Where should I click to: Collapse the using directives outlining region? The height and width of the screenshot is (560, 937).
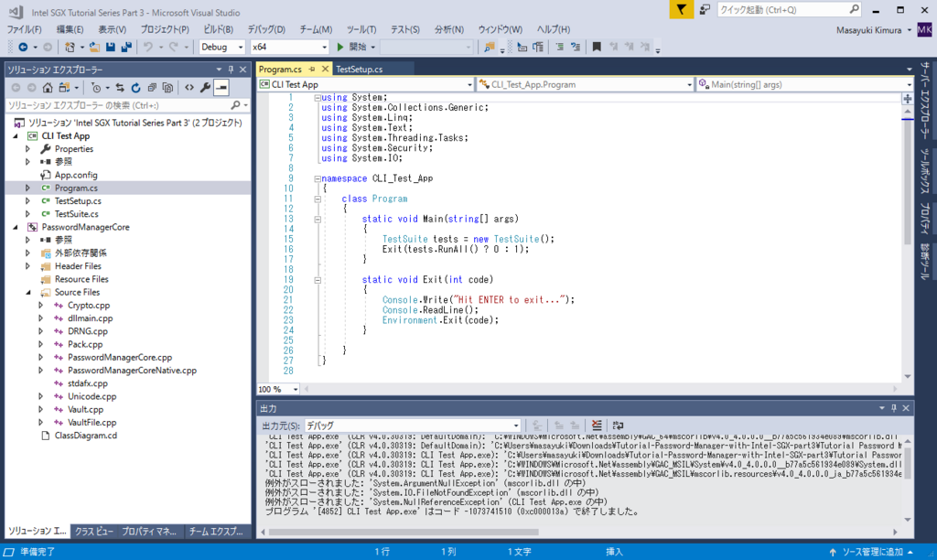click(x=318, y=97)
